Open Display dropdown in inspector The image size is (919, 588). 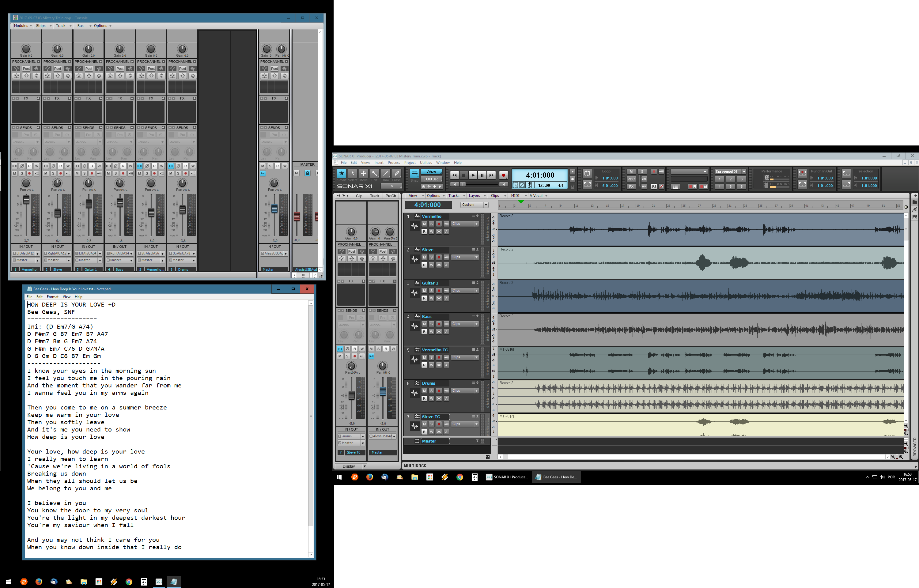click(351, 466)
